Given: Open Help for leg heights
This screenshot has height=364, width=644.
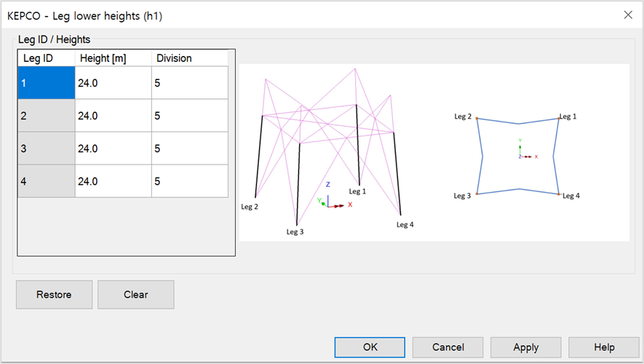Looking at the screenshot, I should click(x=603, y=347).
